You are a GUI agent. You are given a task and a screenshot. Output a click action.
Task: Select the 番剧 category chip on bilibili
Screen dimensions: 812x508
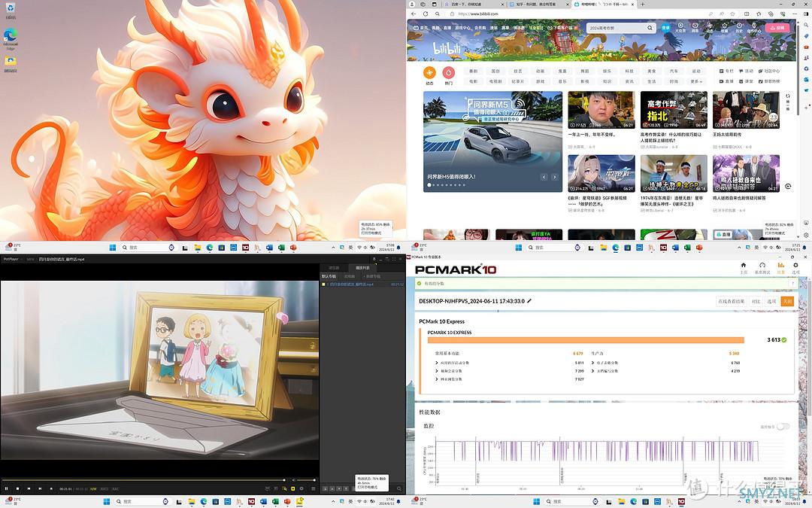coord(474,71)
